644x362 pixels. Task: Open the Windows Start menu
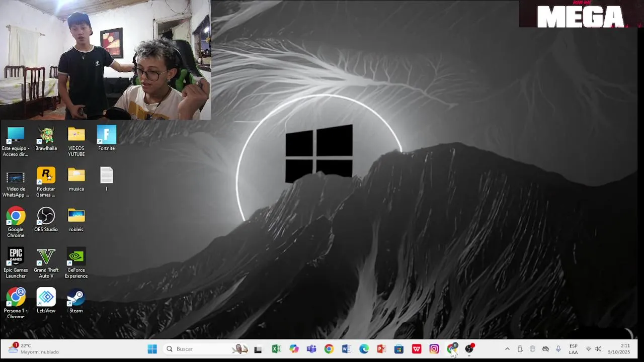(152, 349)
